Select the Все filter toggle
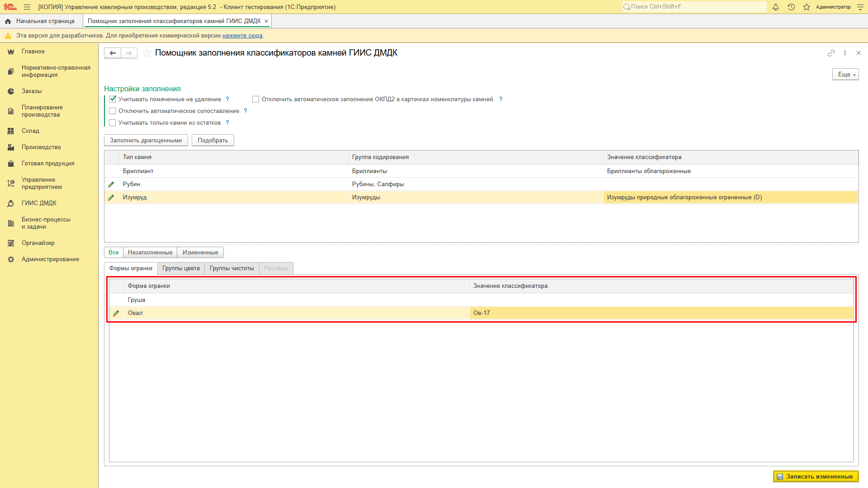The width and height of the screenshot is (868, 488). [x=113, y=252]
